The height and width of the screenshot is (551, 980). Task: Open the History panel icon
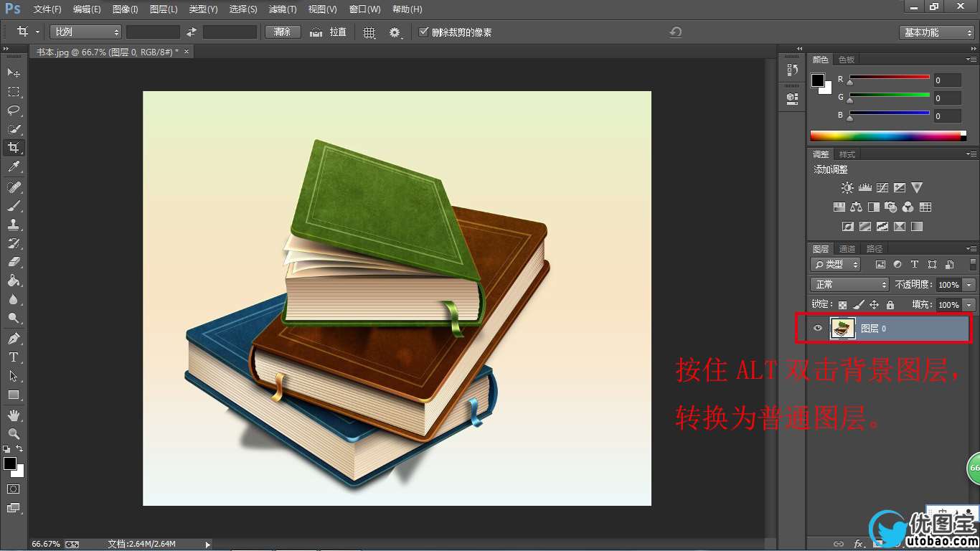click(x=792, y=70)
